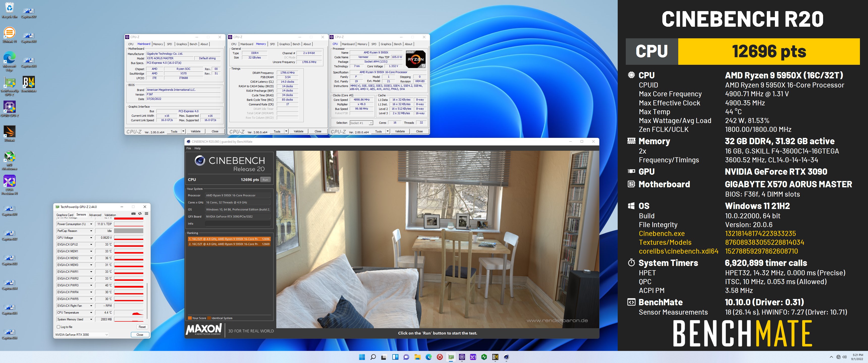Open the BenchMate desktop shortcut

coord(29,84)
